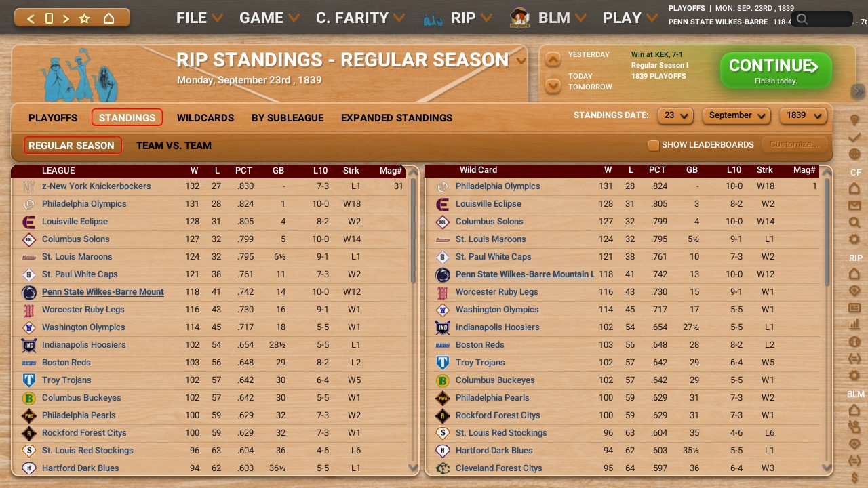This screenshot has width=868, height=488.
Task: Bookmark this page with the star icon
Action: (x=85, y=18)
